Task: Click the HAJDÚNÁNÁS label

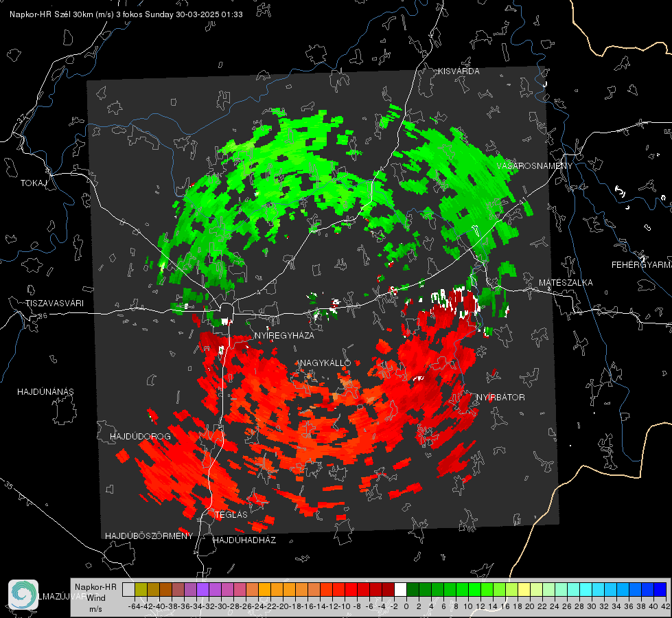Action: [45, 391]
